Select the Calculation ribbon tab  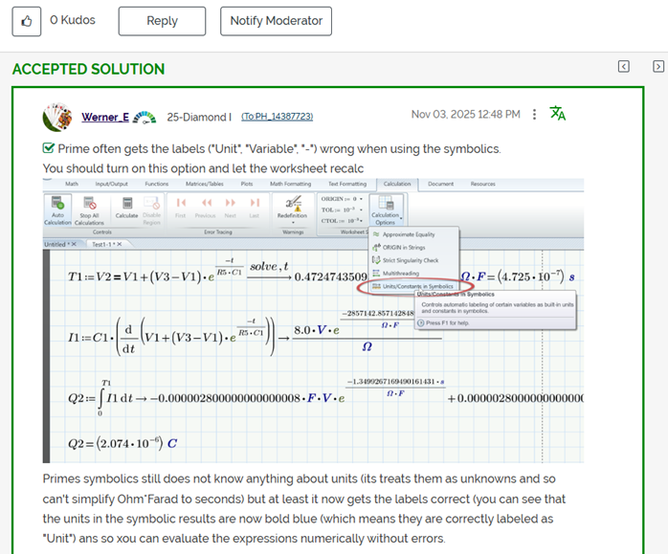(396, 184)
